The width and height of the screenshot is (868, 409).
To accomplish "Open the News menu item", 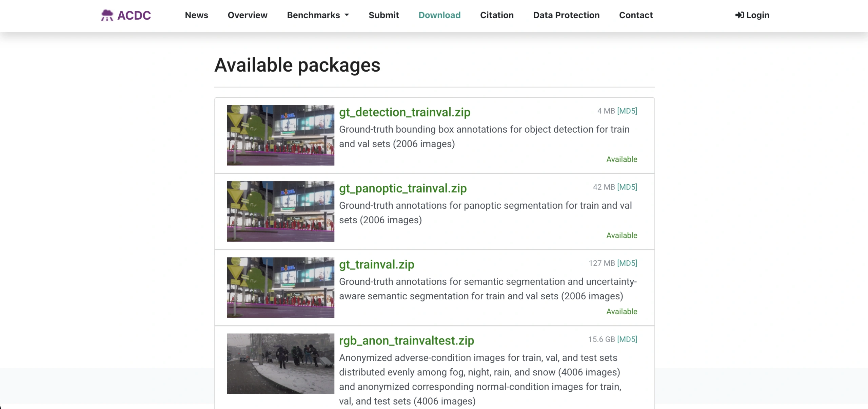I will click(196, 15).
